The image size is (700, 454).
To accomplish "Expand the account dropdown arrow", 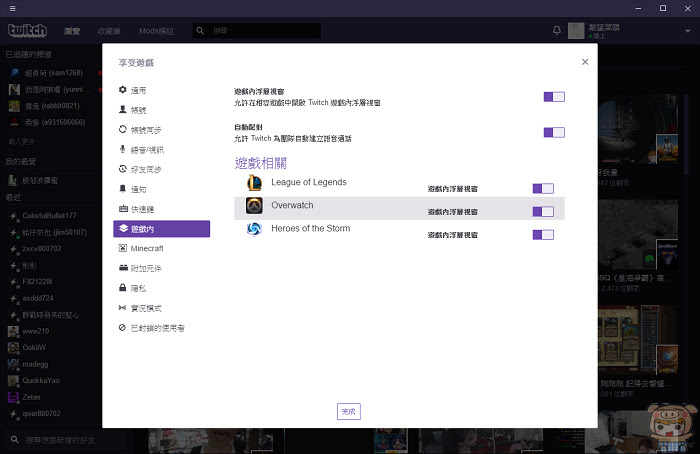I will point(688,31).
